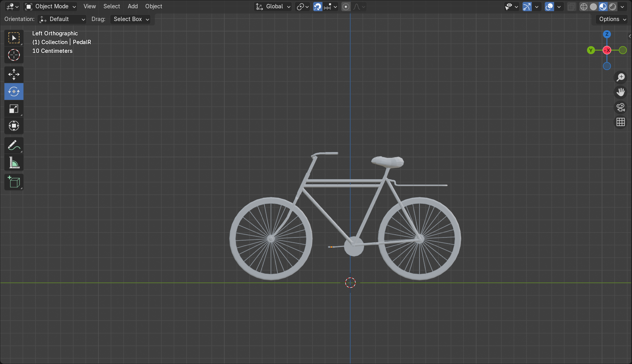Click the 3D cursor at the origin
The image size is (632, 364).
[350, 282]
